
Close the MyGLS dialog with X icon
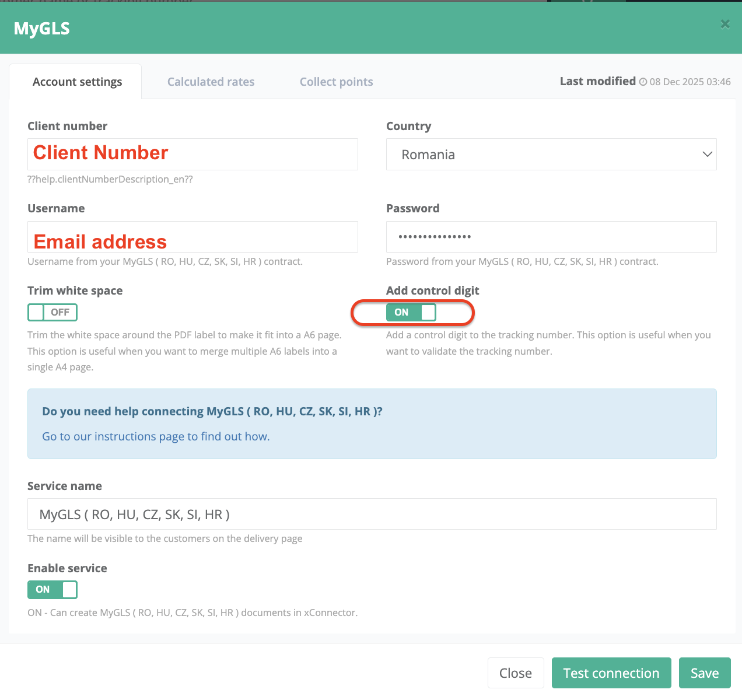pyautogui.click(x=725, y=24)
